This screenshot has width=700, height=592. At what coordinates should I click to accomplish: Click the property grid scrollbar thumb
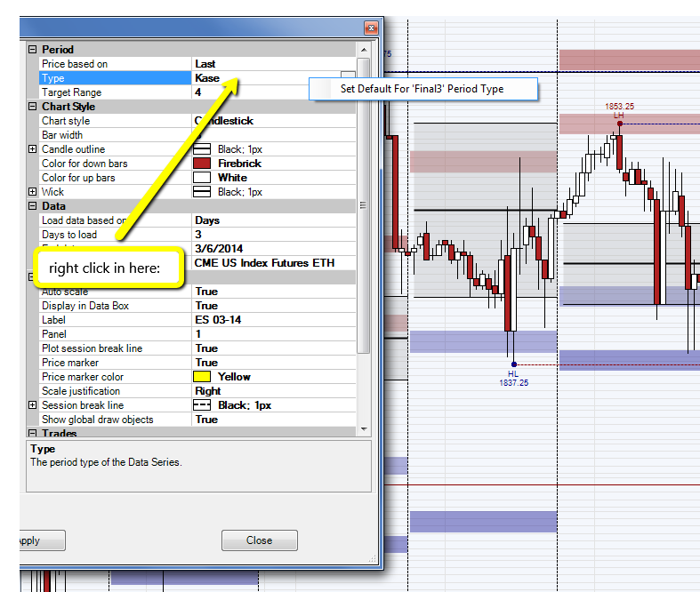coord(364,205)
